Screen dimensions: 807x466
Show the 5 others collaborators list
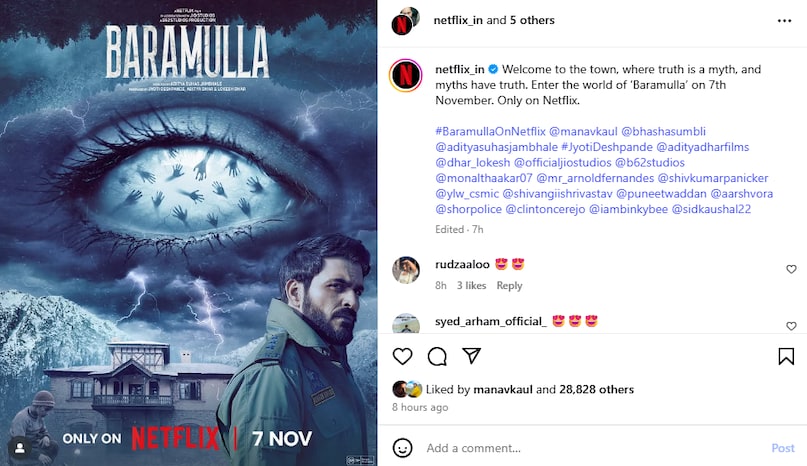(x=532, y=20)
